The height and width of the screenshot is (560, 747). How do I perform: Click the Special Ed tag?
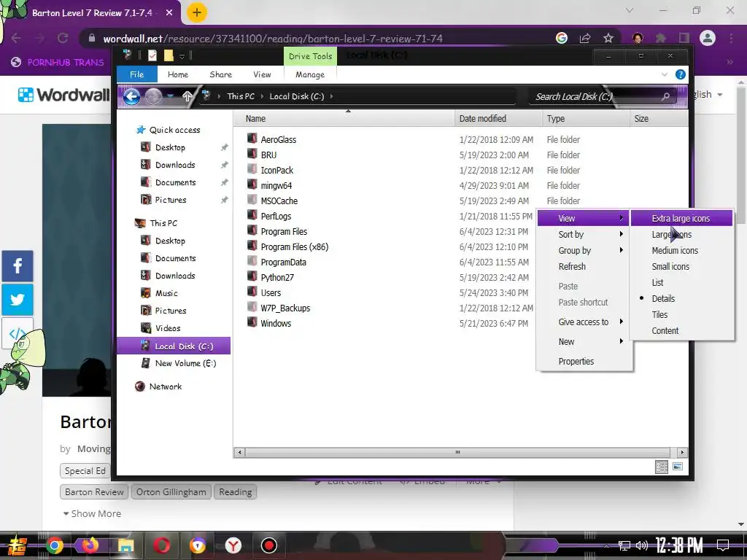click(85, 471)
